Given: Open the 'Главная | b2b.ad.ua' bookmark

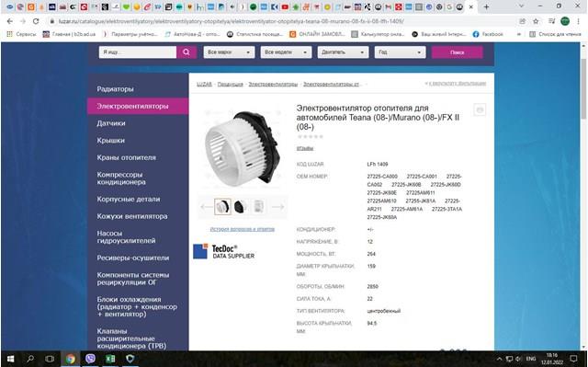Looking at the screenshot, I should [69, 34].
